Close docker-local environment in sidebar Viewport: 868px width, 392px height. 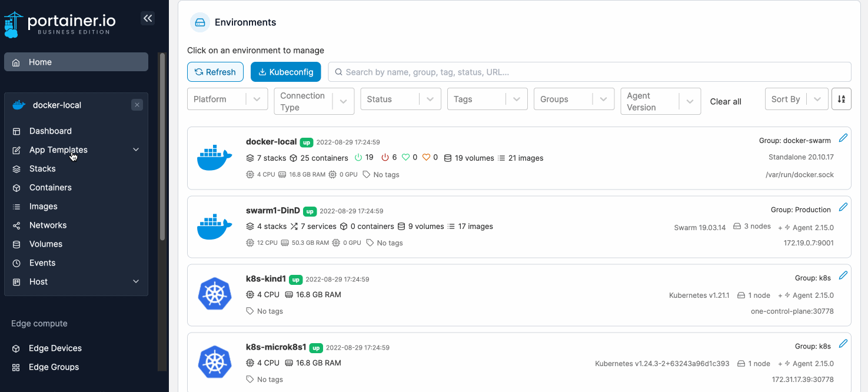[137, 105]
